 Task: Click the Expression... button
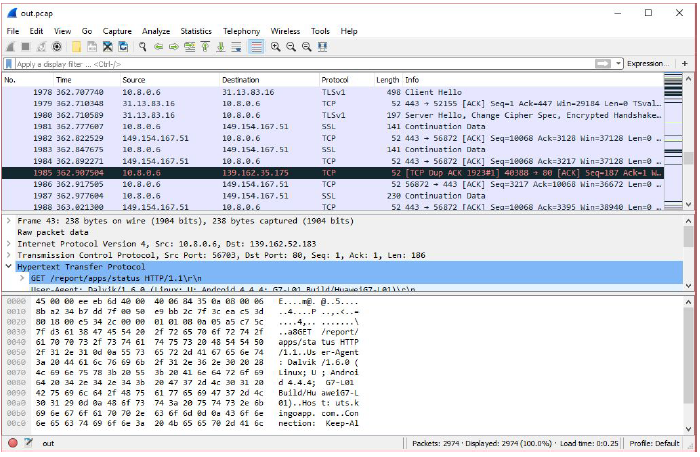point(648,63)
